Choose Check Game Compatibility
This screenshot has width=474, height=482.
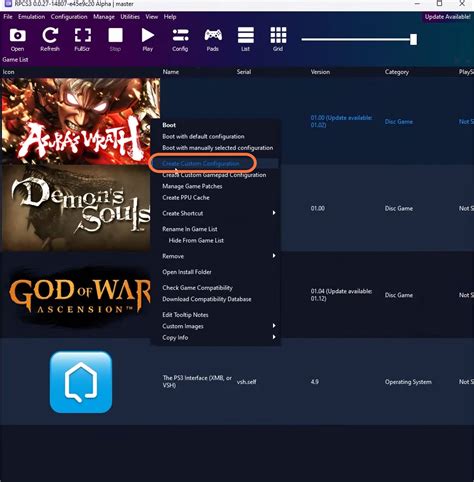197,288
